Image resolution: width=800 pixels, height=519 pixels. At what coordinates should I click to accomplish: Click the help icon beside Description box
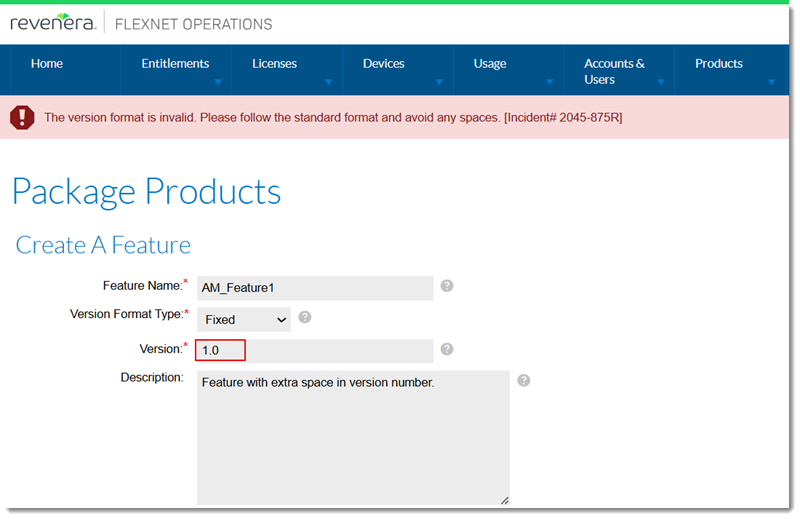[523, 380]
